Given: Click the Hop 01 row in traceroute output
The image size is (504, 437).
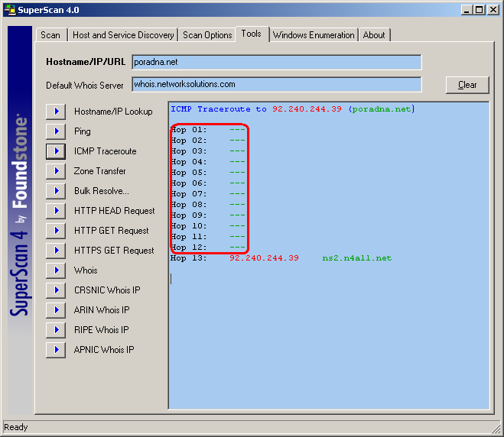Looking at the screenshot, I should (208, 130).
